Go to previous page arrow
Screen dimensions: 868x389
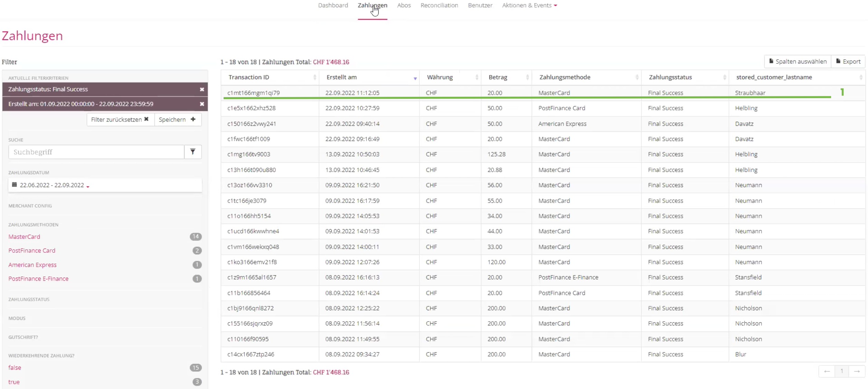(827, 371)
